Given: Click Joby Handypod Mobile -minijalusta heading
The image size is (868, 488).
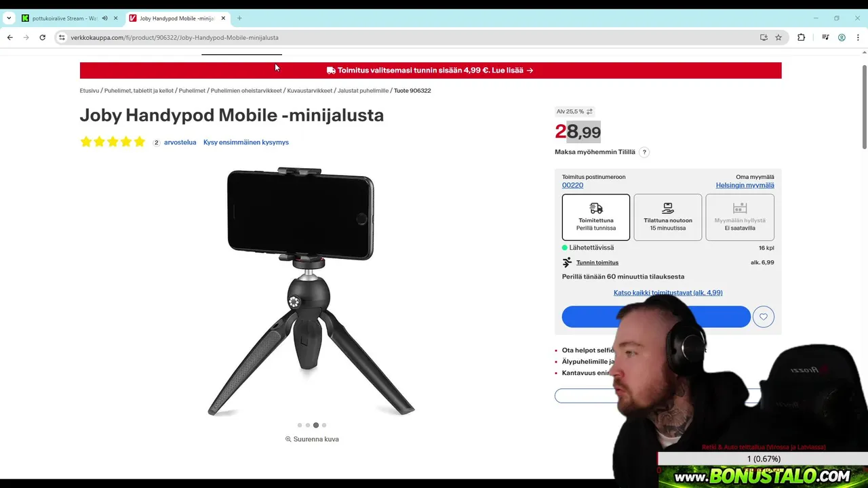Looking at the screenshot, I should pyautogui.click(x=232, y=115).
